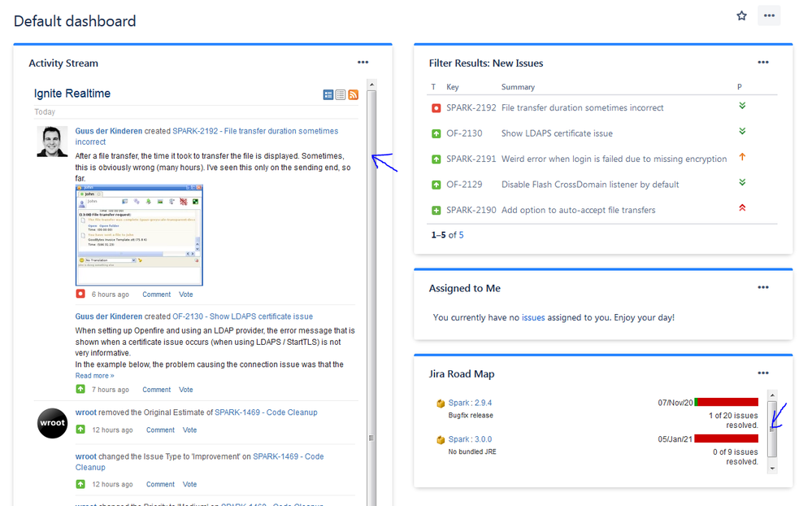Open the file transfer screenshot thumbnail

pyautogui.click(x=139, y=235)
